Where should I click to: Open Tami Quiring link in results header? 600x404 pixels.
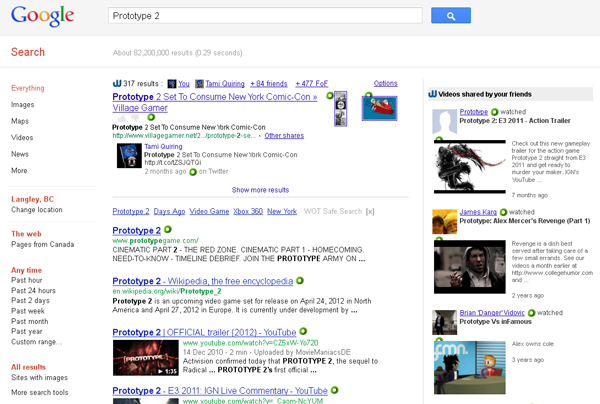click(225, 83)
